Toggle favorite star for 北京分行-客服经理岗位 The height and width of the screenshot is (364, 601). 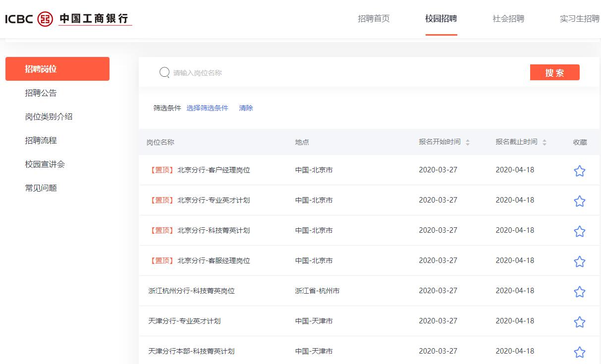click(579, 261)
